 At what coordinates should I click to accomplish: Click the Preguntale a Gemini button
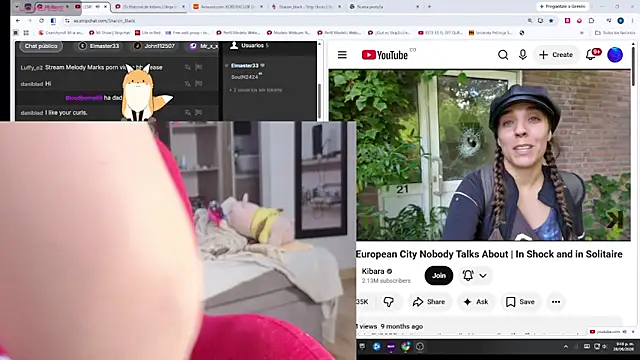pyautogui.click(x=562, y=7)
